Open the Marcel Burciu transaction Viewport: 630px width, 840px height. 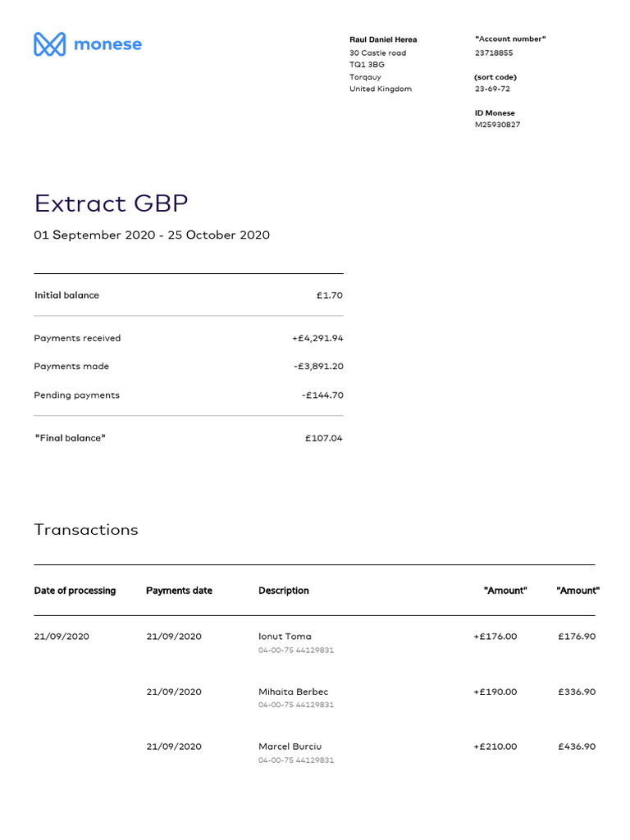tap(290, 746)
